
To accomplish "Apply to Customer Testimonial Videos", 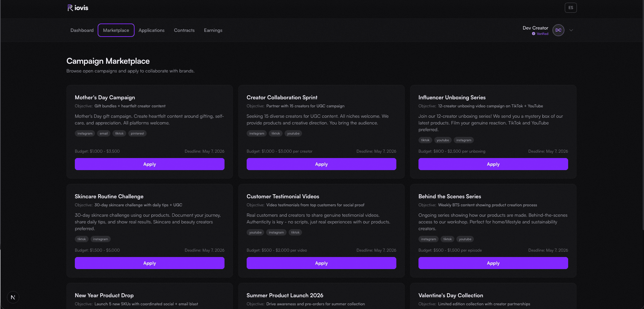I will pyautogui.click(x=321, y=263).
